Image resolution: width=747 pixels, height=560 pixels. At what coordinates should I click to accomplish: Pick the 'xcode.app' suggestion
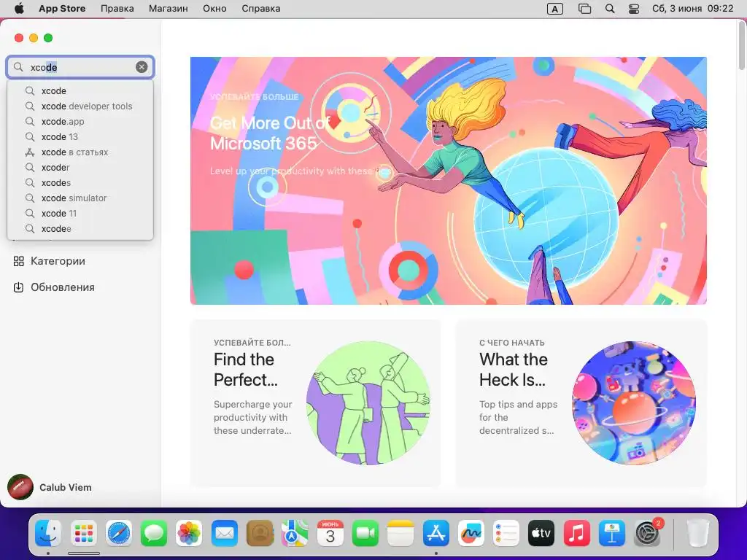pos(80,122)
